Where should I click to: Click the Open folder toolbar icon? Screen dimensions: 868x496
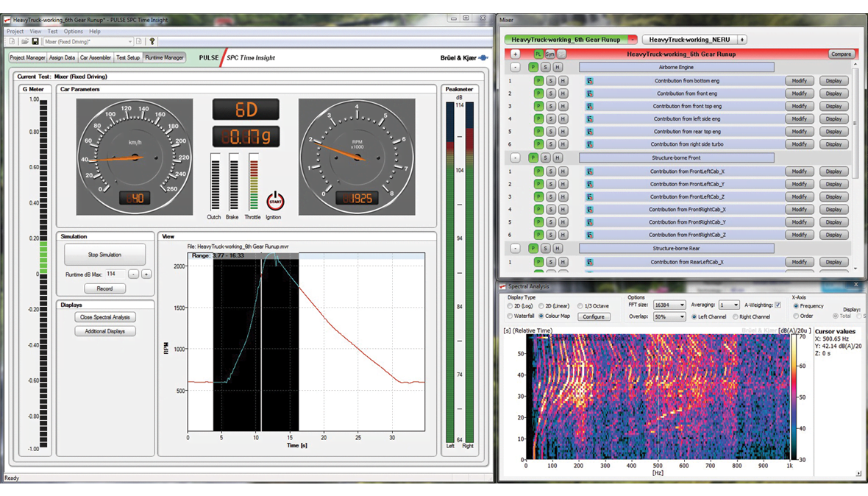pyautogui.click(x=24, y=42)
